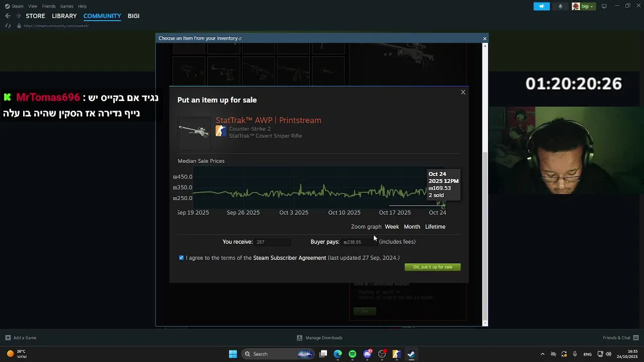
Task: Open Task View in the taskbar
Action: pos(324,354)
